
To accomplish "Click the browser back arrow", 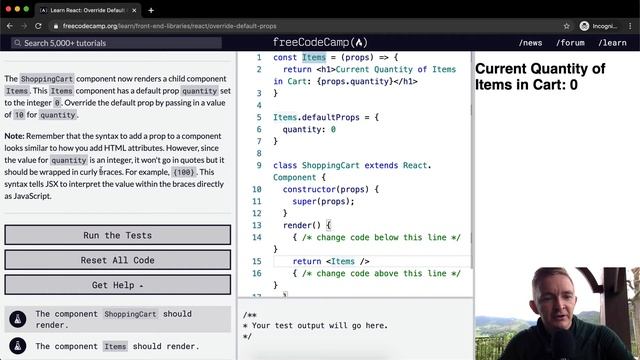I will point(10,26).
